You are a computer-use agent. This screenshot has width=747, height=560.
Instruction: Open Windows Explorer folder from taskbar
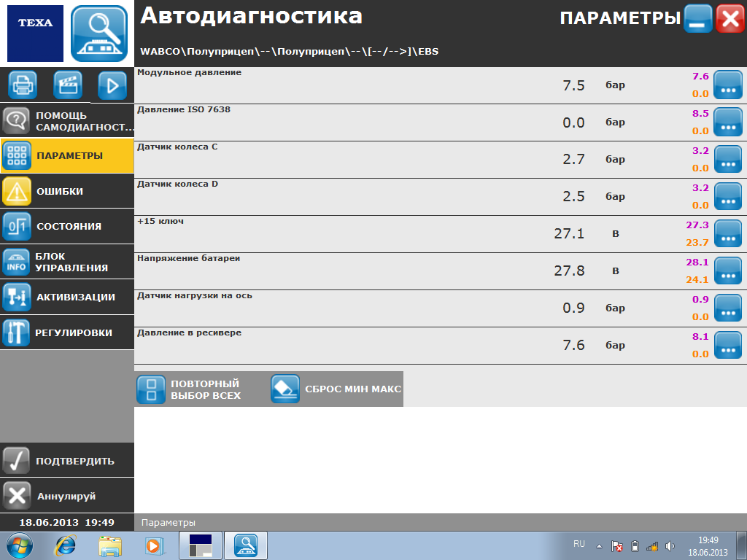(x=110, y=545)
